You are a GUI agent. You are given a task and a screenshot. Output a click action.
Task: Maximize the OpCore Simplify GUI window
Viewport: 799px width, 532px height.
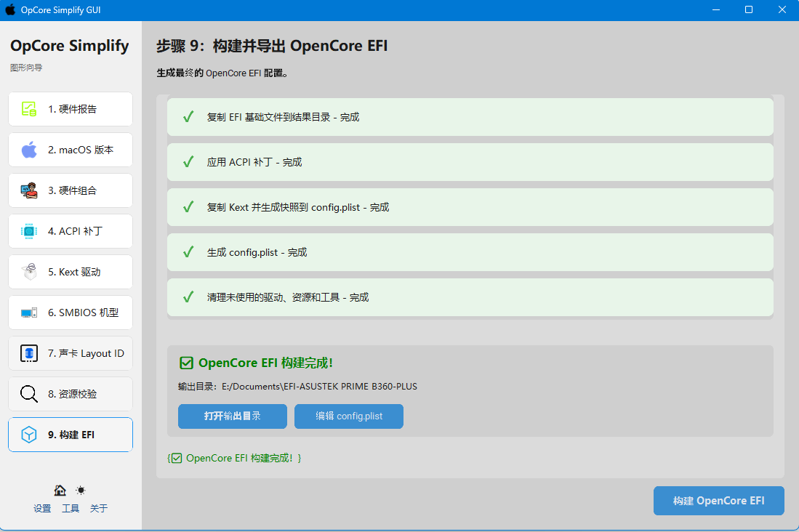click(x=749, y=9)
